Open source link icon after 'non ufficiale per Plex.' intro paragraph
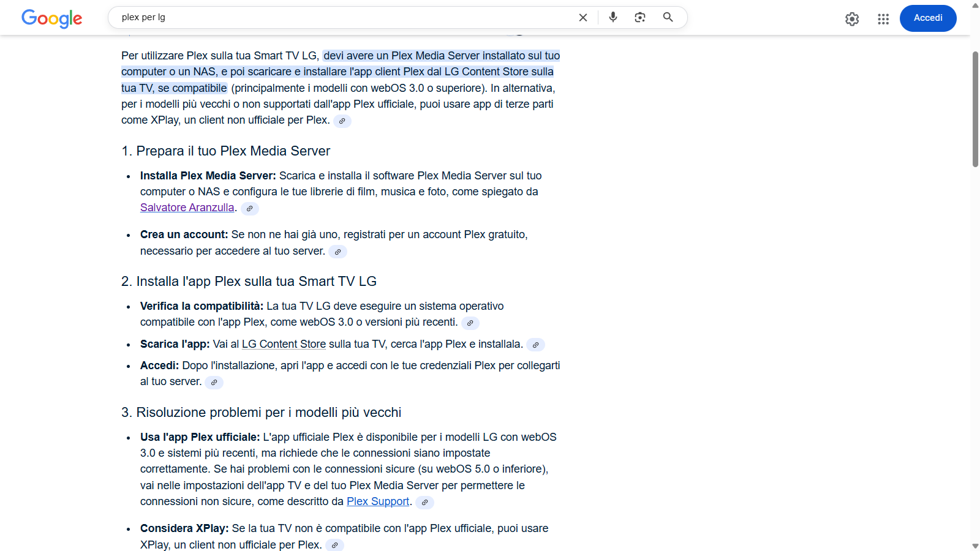 click(x=342, y=121)
